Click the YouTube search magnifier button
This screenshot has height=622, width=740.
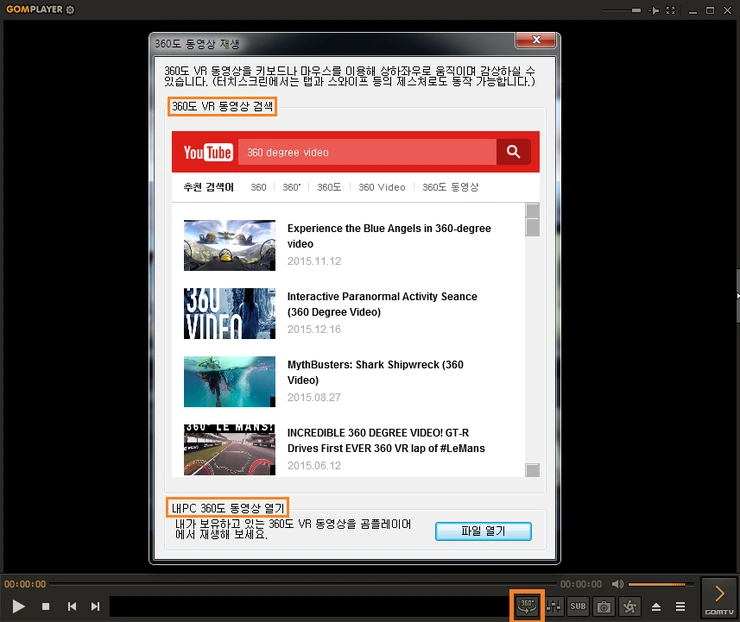pyautogui.click(x=513, y=152)
